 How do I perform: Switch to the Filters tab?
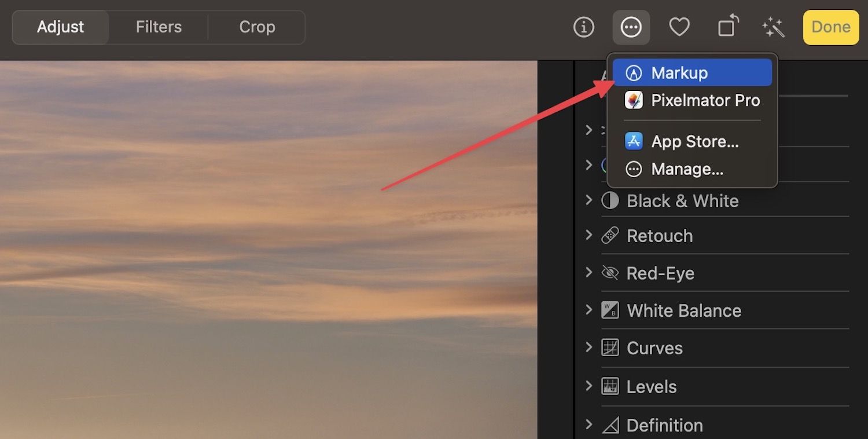pos(158,27)
